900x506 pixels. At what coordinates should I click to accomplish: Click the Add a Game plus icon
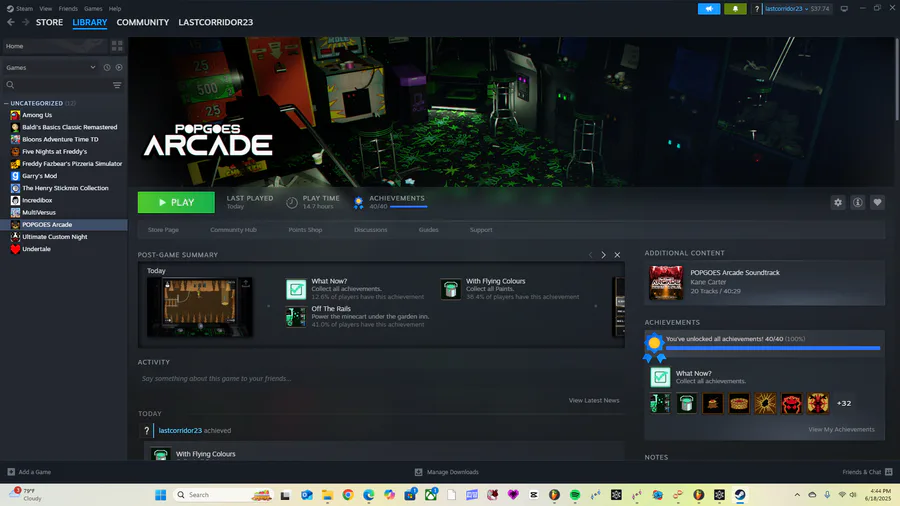11,472
